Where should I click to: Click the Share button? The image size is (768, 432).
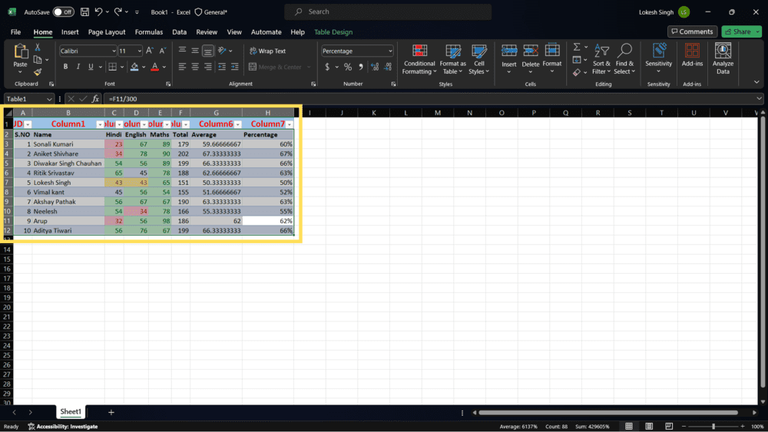click(739, 32)
